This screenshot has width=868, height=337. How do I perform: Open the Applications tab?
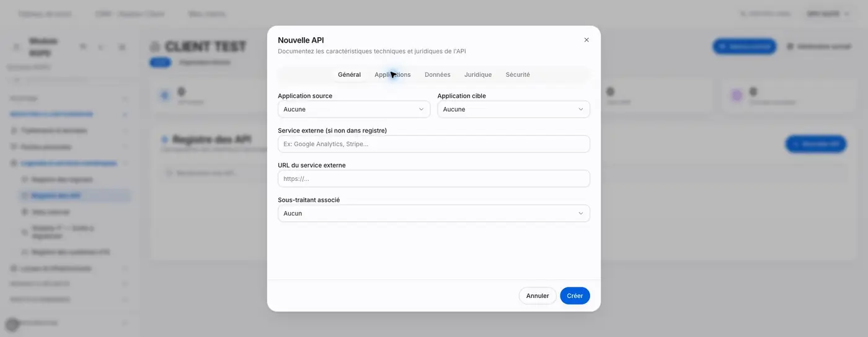pos(392,74)
